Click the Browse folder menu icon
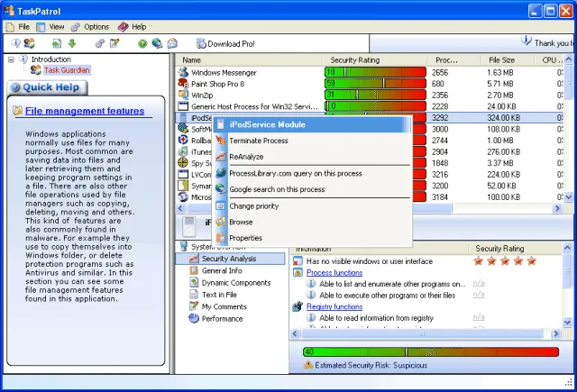 (x=220, y=222)
